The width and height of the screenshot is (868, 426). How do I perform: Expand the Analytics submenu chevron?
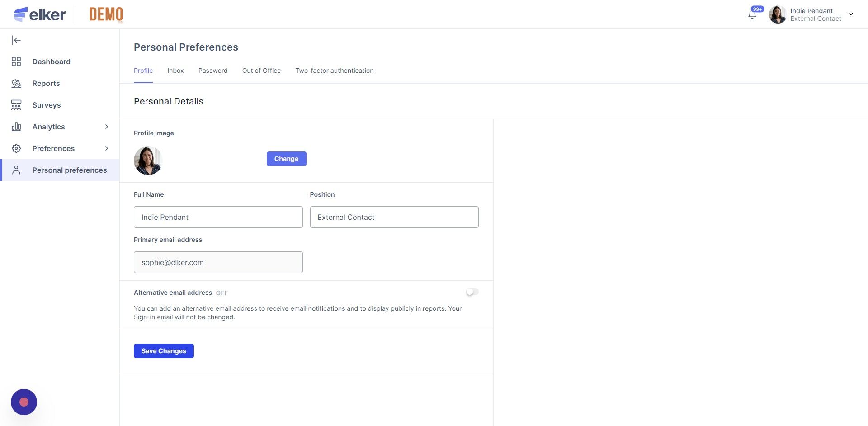pos(107,127)
